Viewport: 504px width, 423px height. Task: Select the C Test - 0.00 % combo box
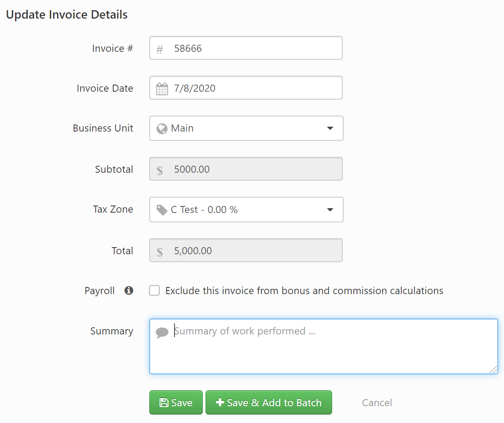point(239,210)
